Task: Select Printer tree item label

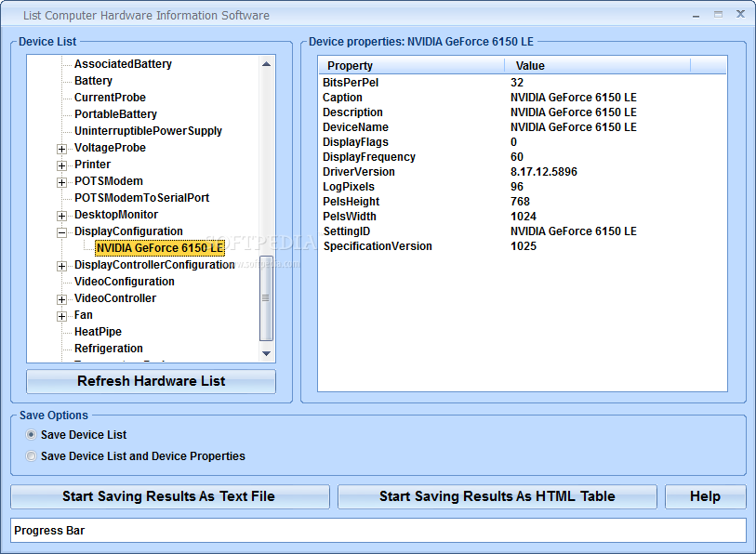Action: (x=93, y=165)
